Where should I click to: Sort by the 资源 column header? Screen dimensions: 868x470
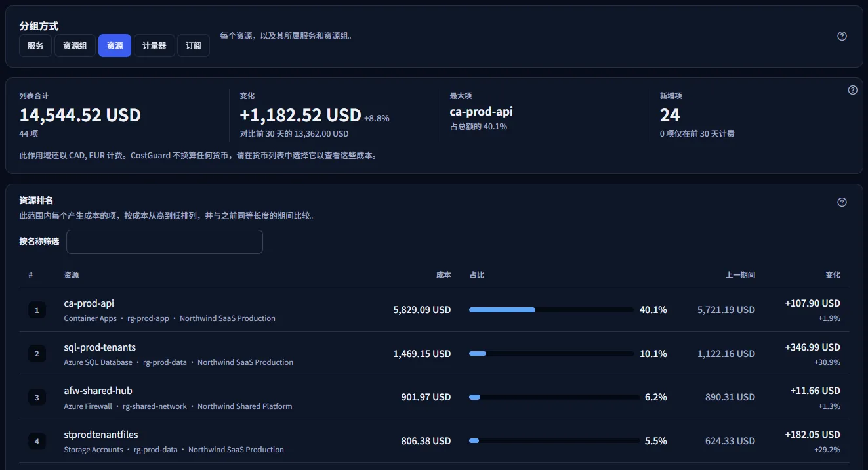(x=72, y=275)
